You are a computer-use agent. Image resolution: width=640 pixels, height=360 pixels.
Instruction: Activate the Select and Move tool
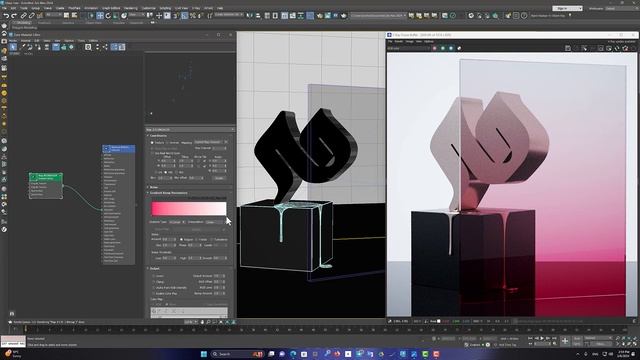[100, 16]
